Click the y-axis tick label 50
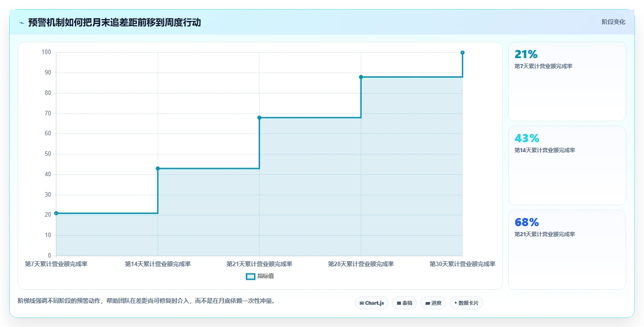Screen dimensions: 644x327 tap(48, 154)
